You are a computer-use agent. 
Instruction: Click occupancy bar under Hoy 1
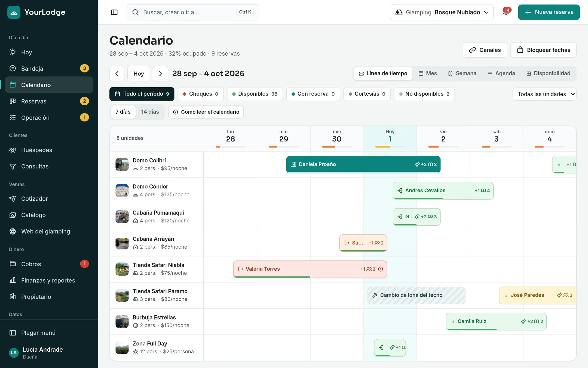[x=390, y=147]
